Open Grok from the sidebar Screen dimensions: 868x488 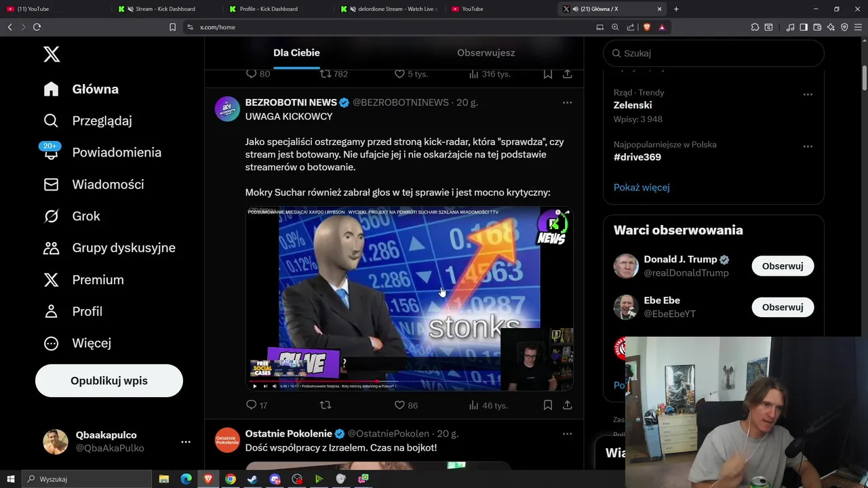click(71, 216)
